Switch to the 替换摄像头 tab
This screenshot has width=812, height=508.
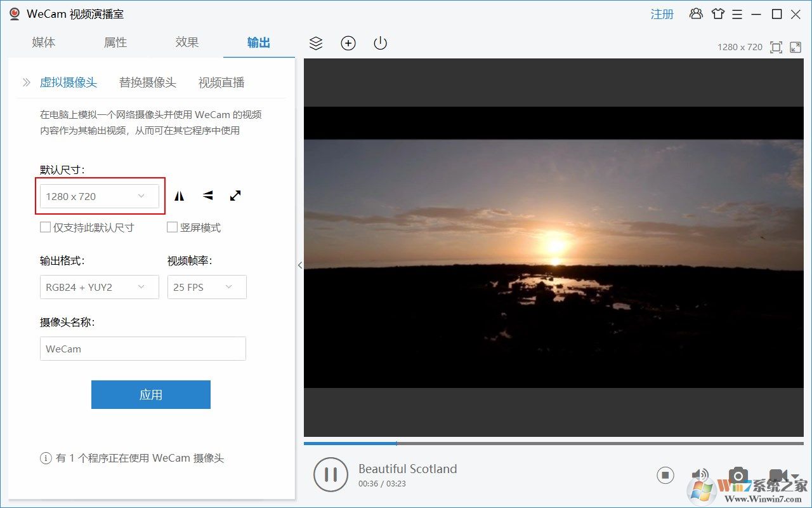click(147, 83)
